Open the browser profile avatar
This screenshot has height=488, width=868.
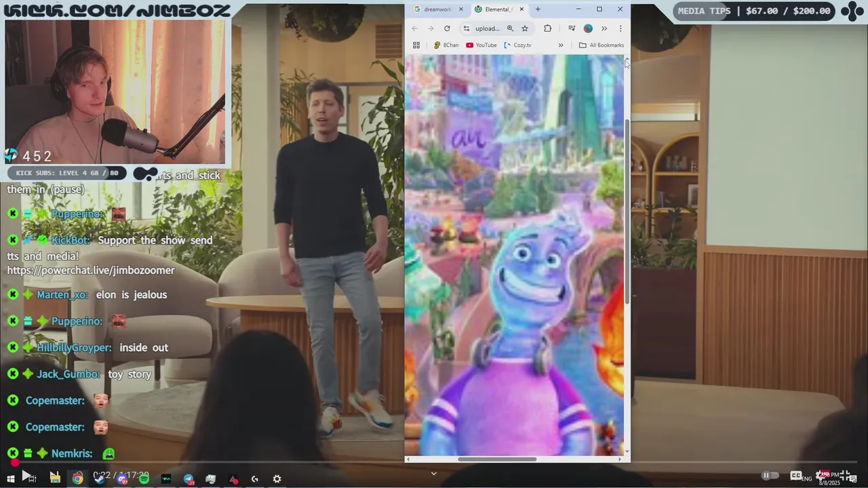pos(588,28)
